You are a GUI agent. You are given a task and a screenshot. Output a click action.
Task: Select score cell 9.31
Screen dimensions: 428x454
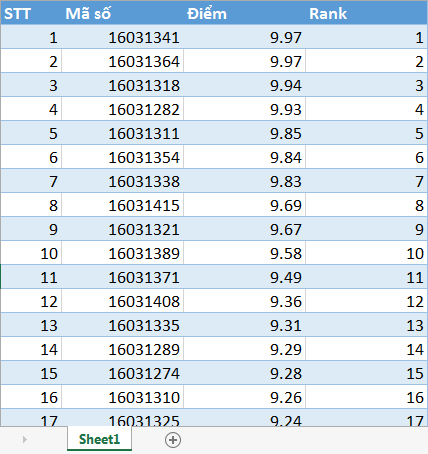[244, 325]
